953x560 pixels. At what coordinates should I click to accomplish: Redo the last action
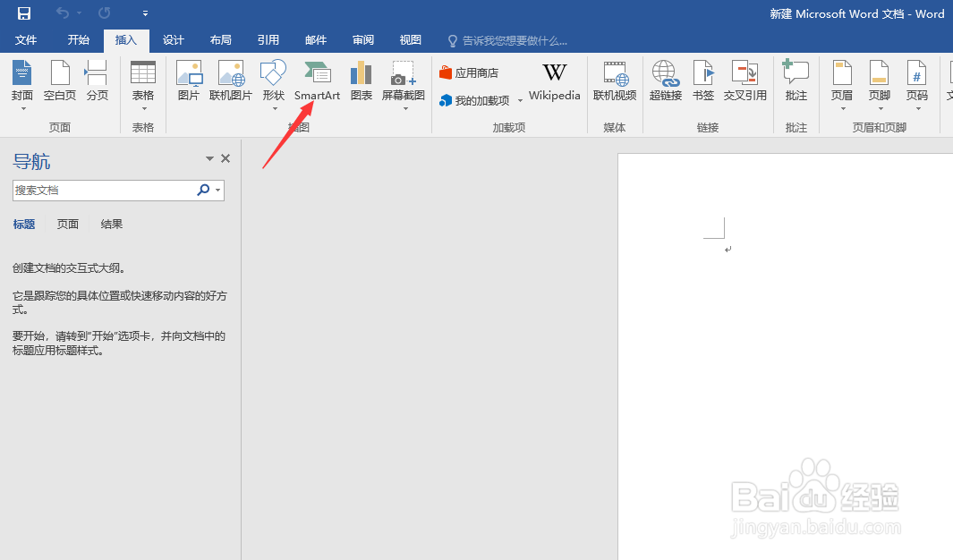pyautogui.click(x=105, y=13)
